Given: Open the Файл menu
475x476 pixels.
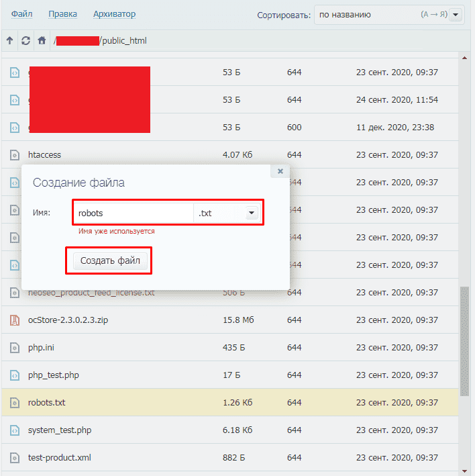Looking at the screenshot, I should (x=22, y=14).
